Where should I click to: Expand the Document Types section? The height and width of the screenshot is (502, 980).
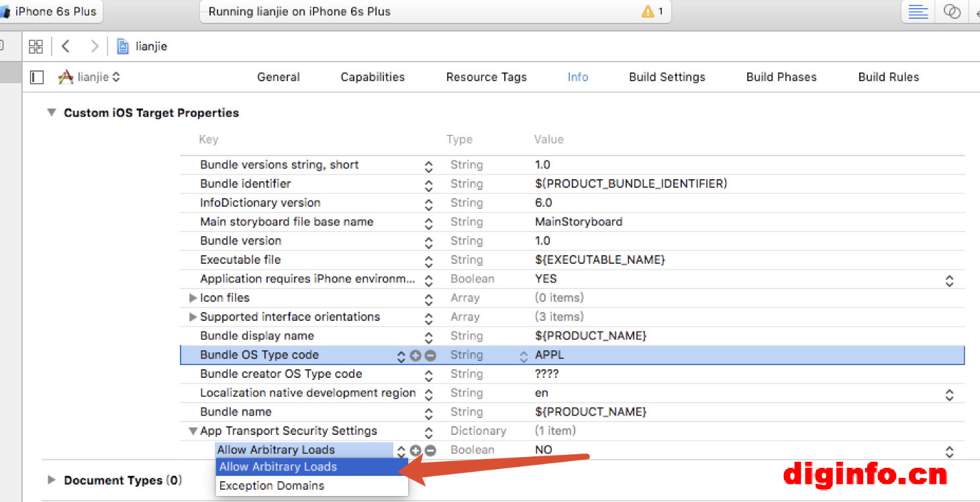(x=52, y=481)
